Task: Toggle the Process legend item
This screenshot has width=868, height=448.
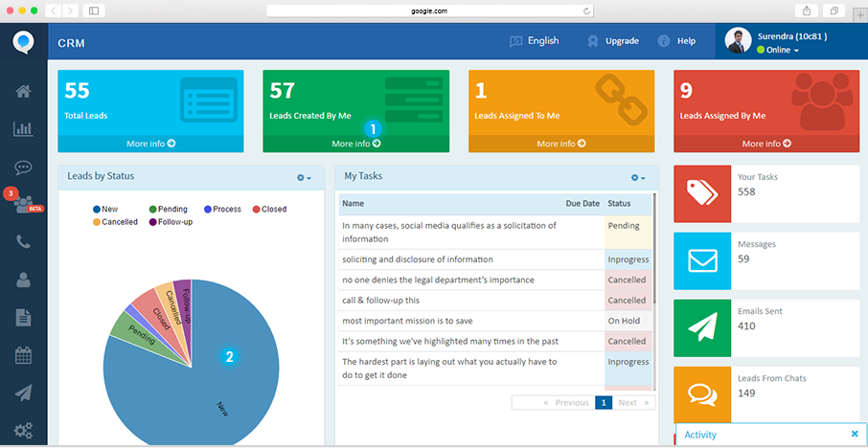Action: [222, 209]
